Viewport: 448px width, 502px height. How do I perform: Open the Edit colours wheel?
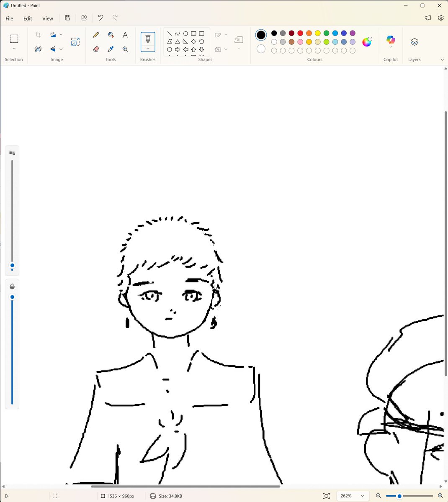(367, 42)
